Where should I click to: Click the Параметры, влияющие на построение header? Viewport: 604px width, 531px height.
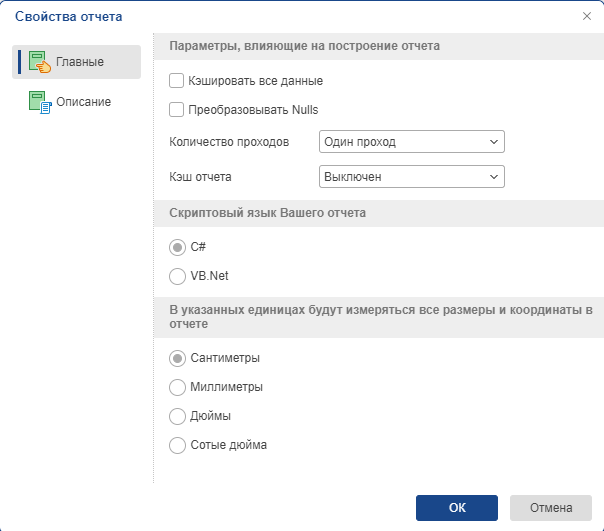pyautogui.click(x=305, y=46)
